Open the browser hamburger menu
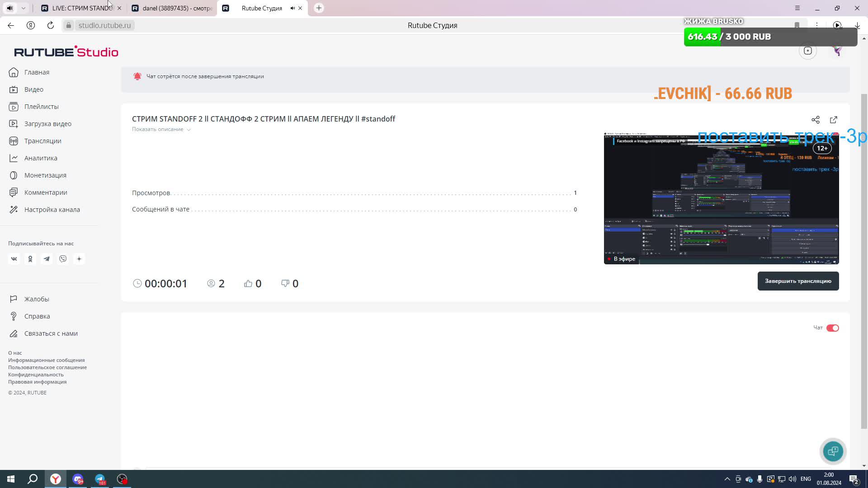Screen dimensions: 868x488 797,8
